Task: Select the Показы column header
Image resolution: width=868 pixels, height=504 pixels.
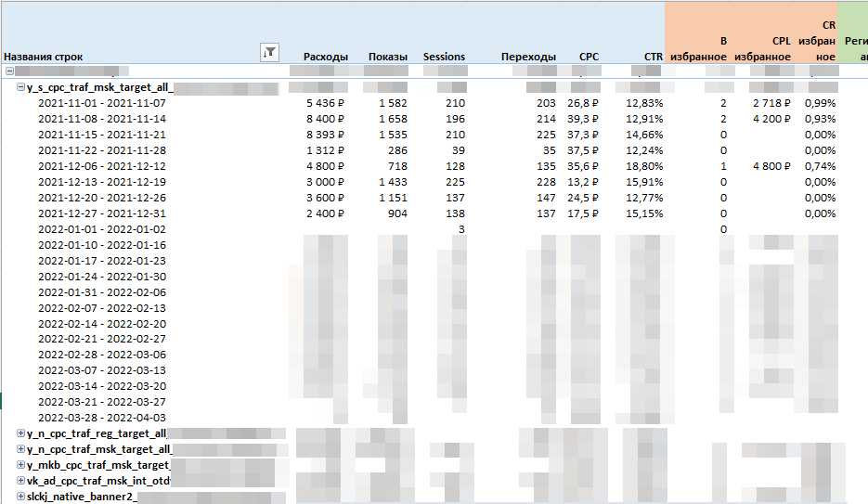Action: (x=388, y=57)
